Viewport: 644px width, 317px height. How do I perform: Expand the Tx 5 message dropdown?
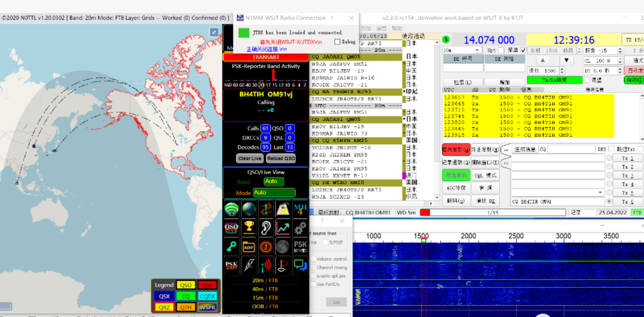(x=600, y=193)
